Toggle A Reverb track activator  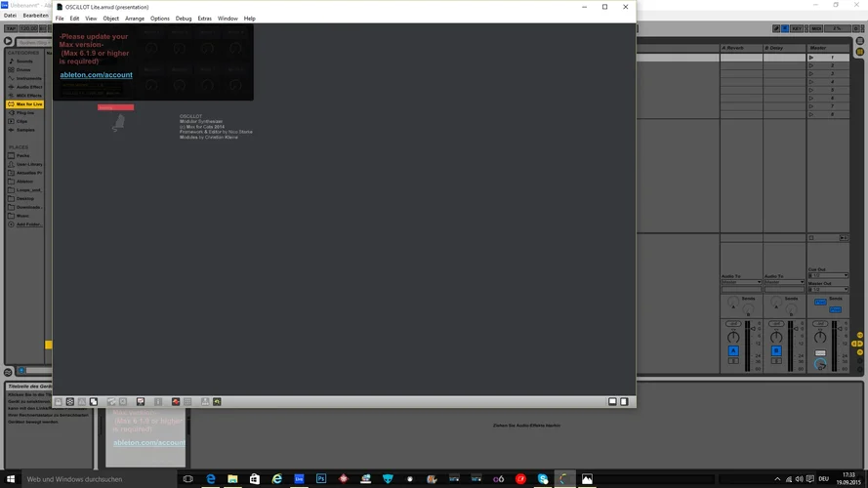pyautogui.click(x=733, y=351)
